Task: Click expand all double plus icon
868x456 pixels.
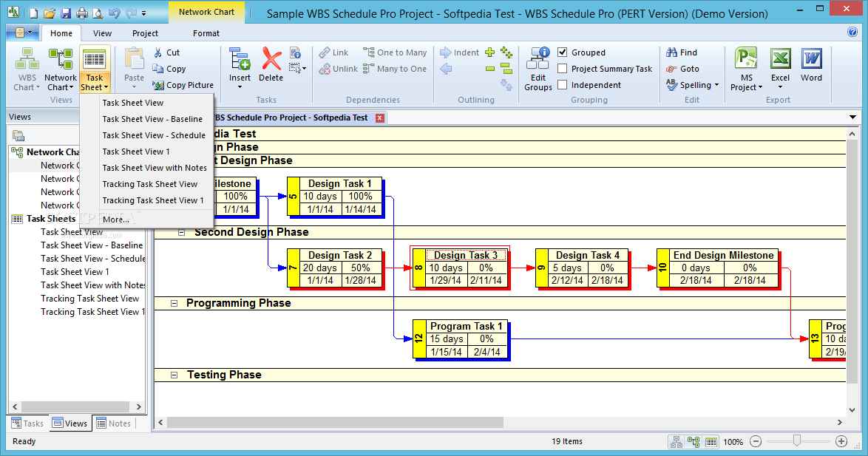Action: point(506,52)
